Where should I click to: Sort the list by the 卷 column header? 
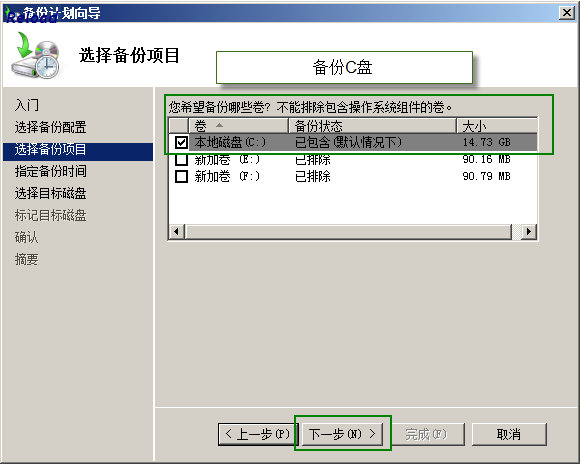[x=239, y=126]
